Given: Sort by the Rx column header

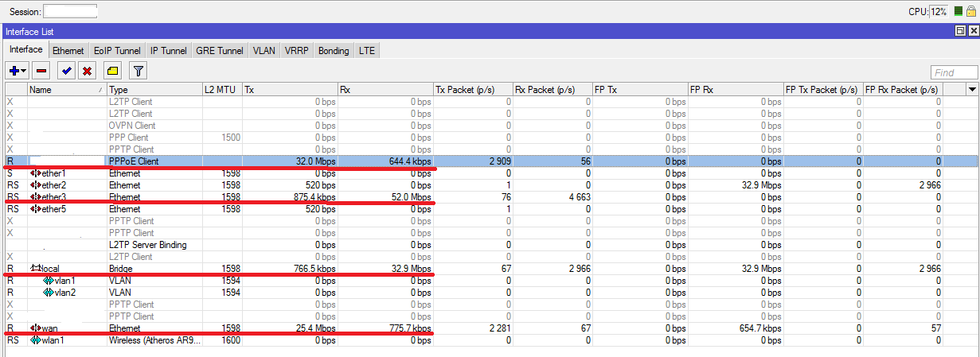Looking at the screenshot, I should click(385, 89).
